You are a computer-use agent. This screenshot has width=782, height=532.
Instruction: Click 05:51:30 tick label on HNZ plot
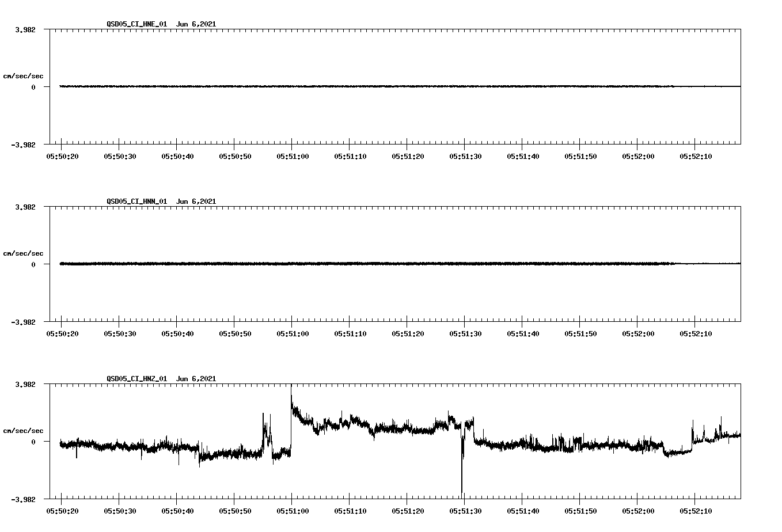tap(465, 511)
